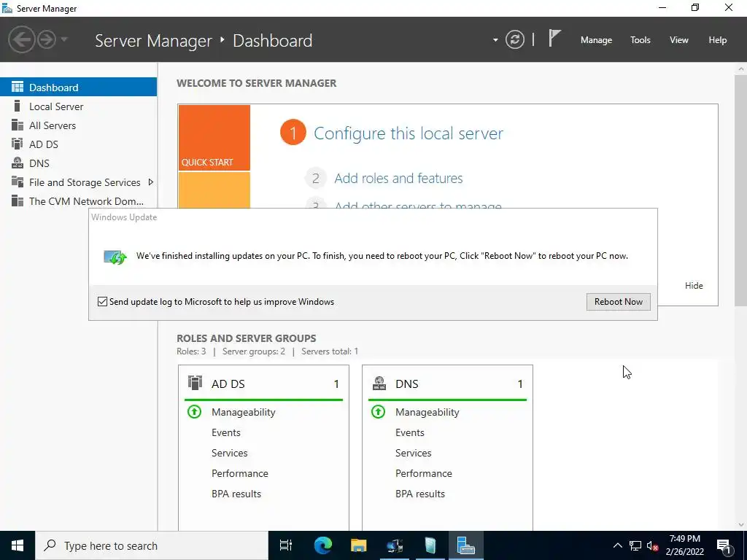
Task: Open Task View from the taskbar
Action: point(286,545)
